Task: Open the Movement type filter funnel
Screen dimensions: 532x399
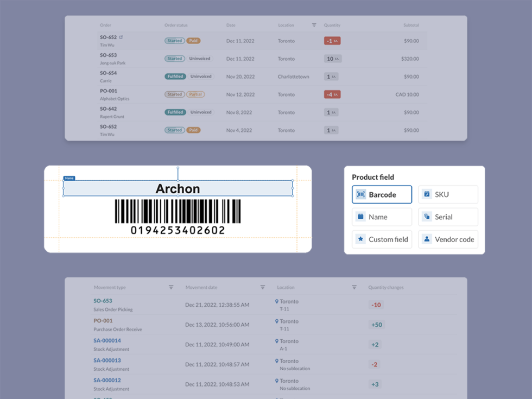Action: point(171,287)
